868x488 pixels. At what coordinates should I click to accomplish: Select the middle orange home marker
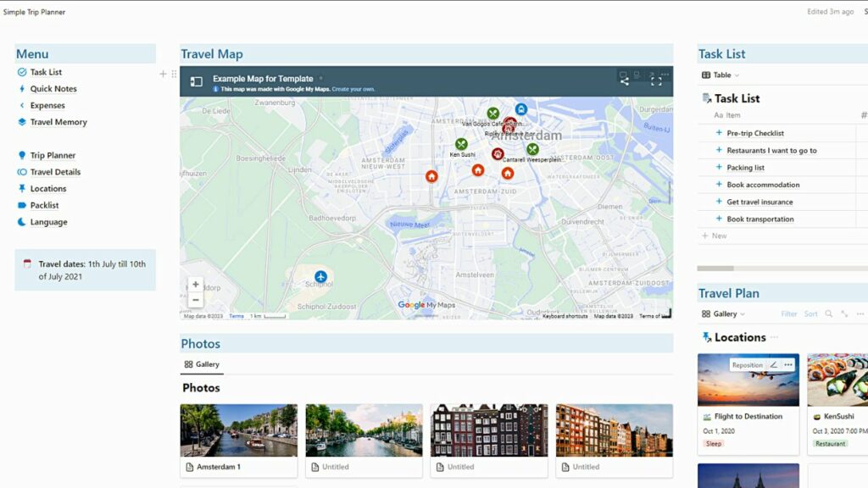[478, 170]
